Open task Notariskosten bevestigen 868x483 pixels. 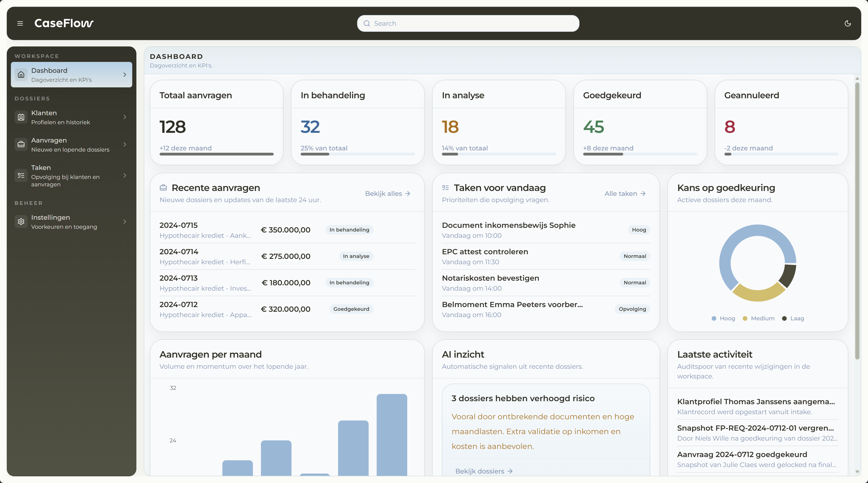point(546,283)
